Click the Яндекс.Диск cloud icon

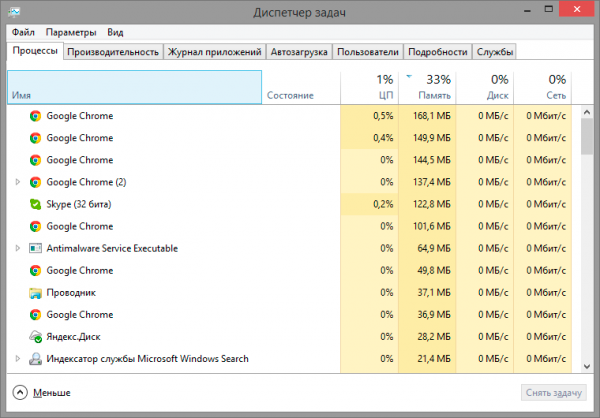tap(35, 337)
